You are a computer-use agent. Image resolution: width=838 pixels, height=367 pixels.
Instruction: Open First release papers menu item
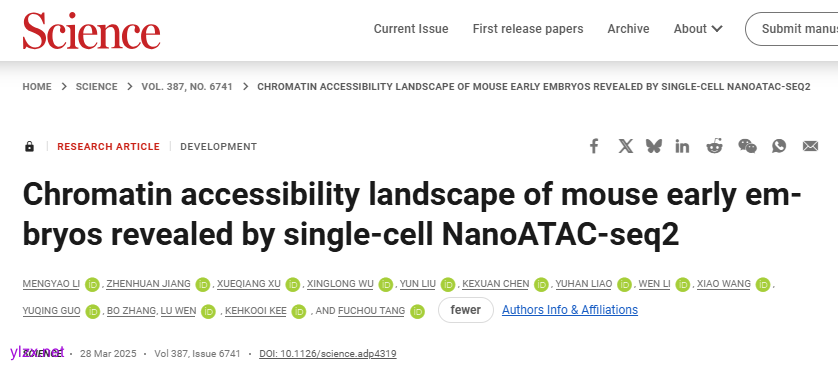point(527,29)
